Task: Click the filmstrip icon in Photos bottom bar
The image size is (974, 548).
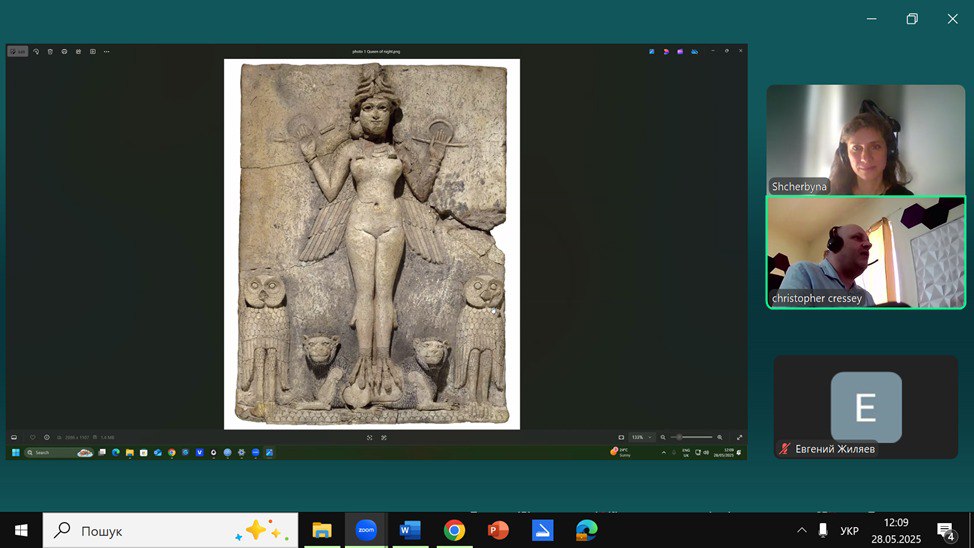Action: point(14,437)
